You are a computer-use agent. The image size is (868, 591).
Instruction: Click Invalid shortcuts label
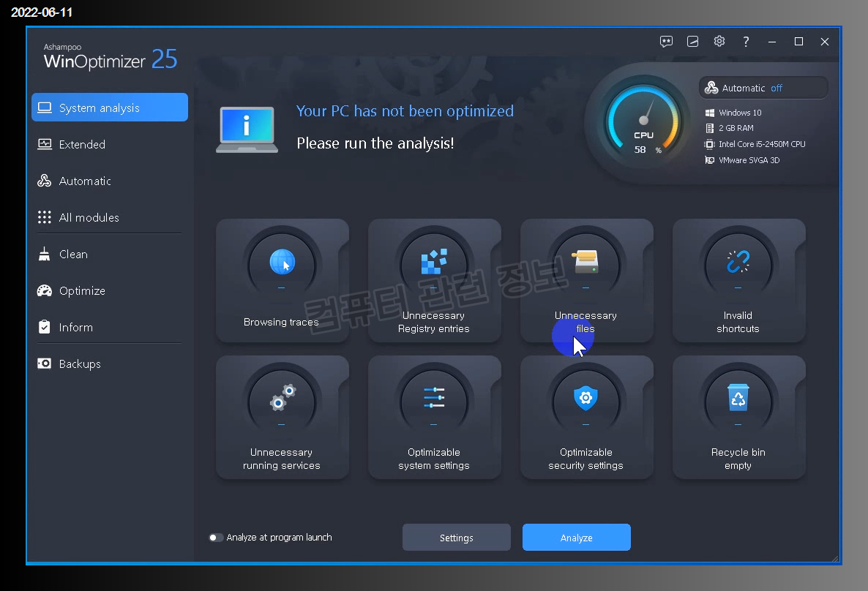[x=738, y=322]
